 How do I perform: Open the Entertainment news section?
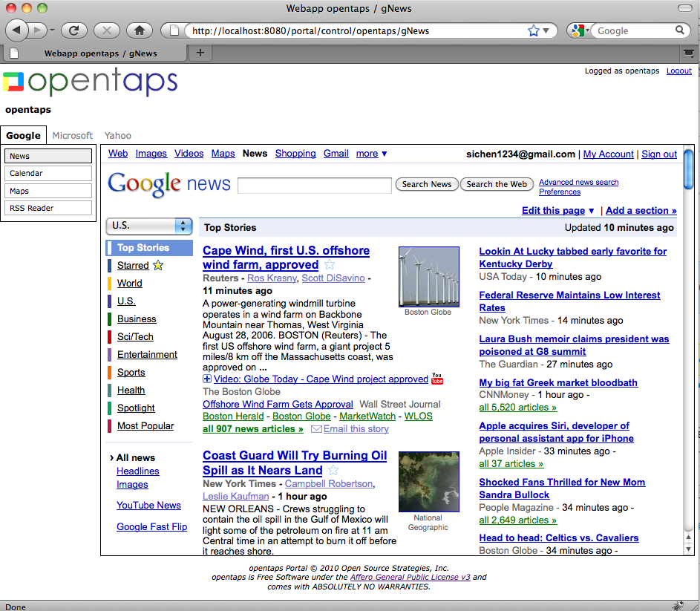147,355
